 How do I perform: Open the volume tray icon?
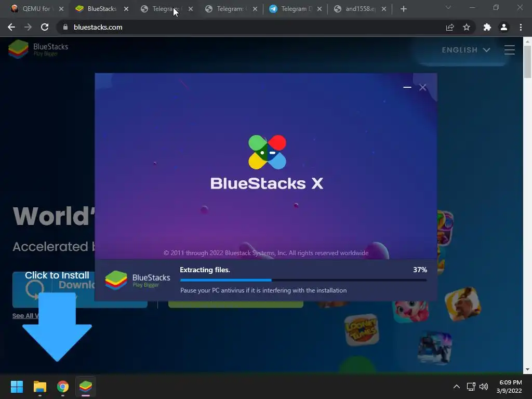pos(484,387)
